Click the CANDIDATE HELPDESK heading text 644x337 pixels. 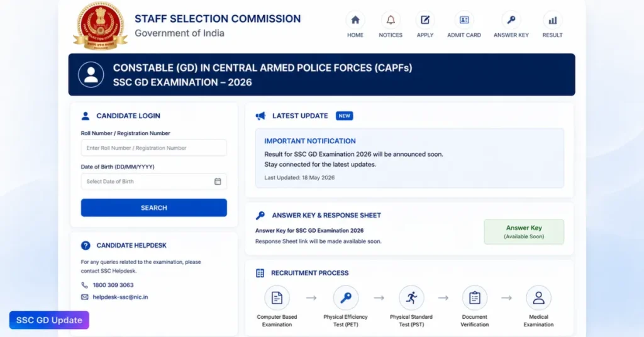coord(131,245)
